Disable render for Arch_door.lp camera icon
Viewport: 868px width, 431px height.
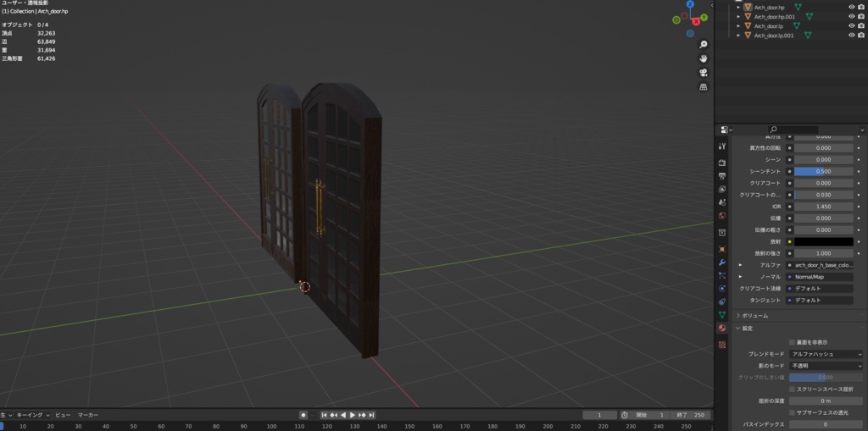861,26
